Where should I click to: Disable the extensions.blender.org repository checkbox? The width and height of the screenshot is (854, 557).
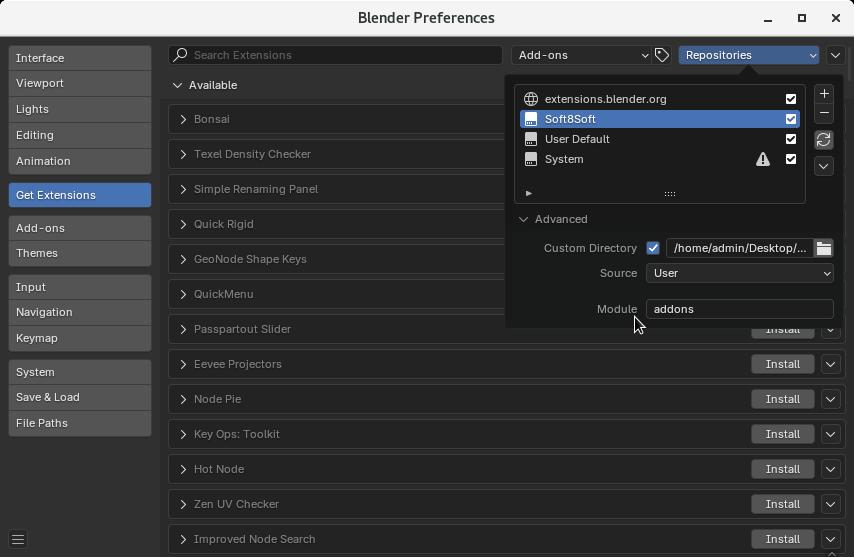(x=791, y=99)
